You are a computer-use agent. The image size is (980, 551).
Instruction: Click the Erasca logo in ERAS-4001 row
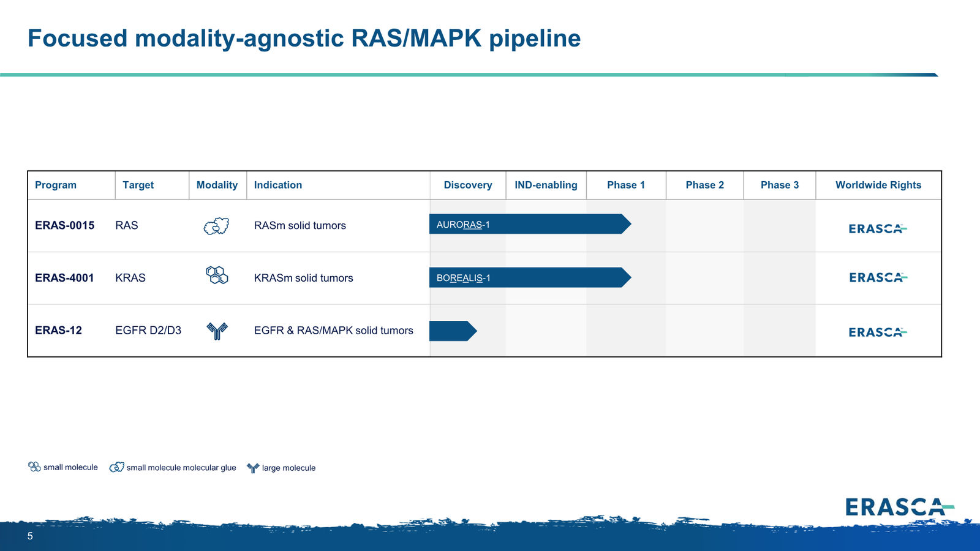tap(878, 277)
